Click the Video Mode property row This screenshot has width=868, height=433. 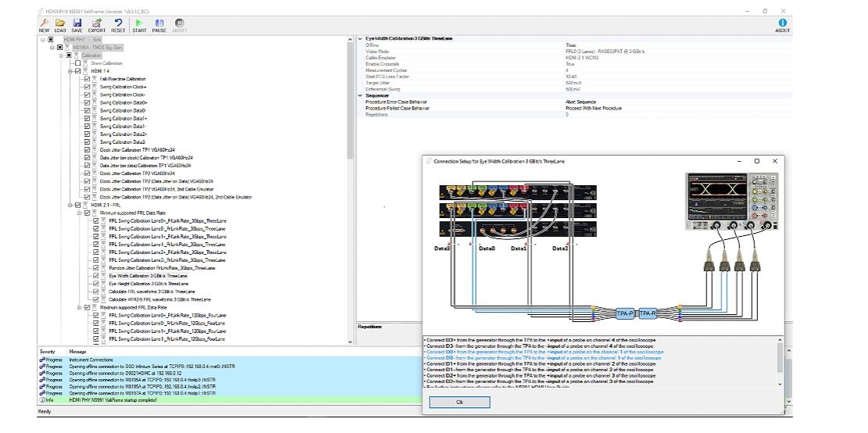(x=574, y=51)
